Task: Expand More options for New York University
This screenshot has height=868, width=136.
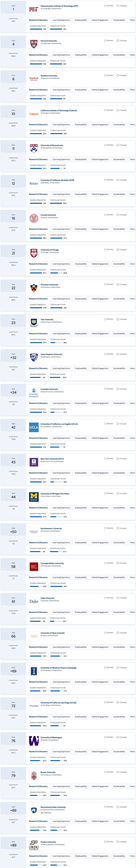Action: 132,473
